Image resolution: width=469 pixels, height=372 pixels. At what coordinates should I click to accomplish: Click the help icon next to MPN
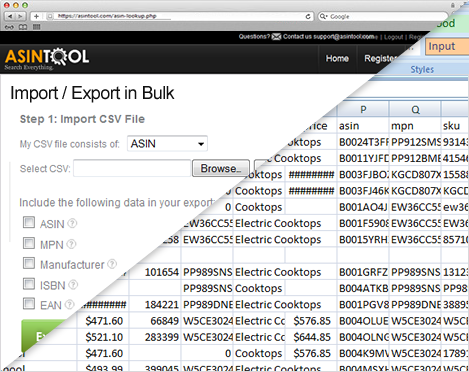point(71,244)
